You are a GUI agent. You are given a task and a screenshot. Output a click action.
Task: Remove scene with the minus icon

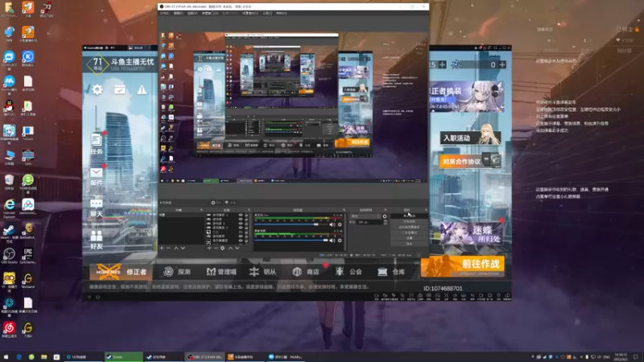pos(168,248)
